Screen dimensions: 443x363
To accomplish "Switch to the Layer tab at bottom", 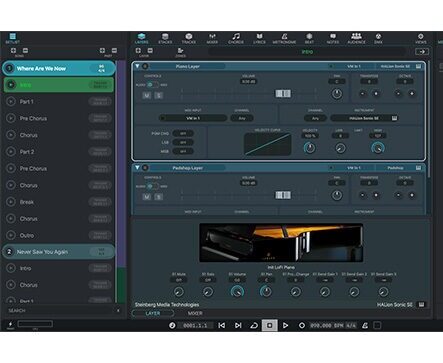I will pyautogui.click(x=153, y=313).
